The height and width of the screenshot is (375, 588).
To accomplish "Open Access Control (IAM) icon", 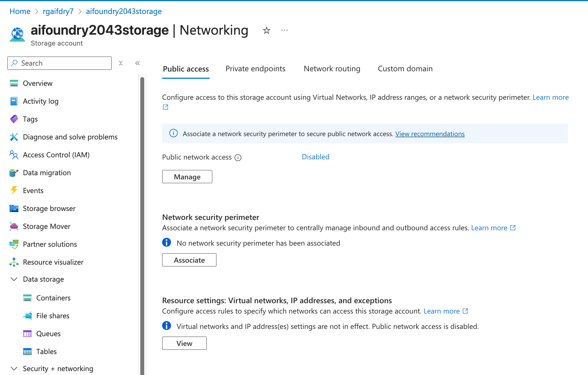I will tap(14, 155).
